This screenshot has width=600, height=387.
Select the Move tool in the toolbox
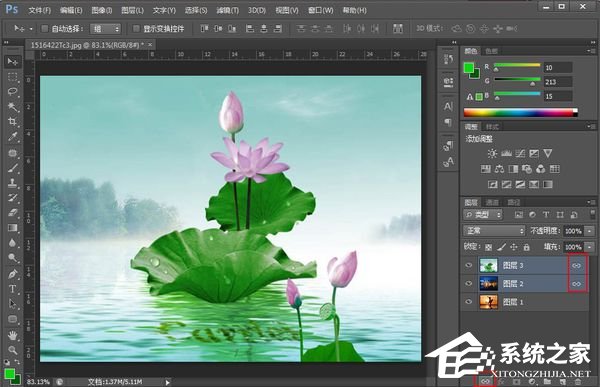[x=13, y=61]
